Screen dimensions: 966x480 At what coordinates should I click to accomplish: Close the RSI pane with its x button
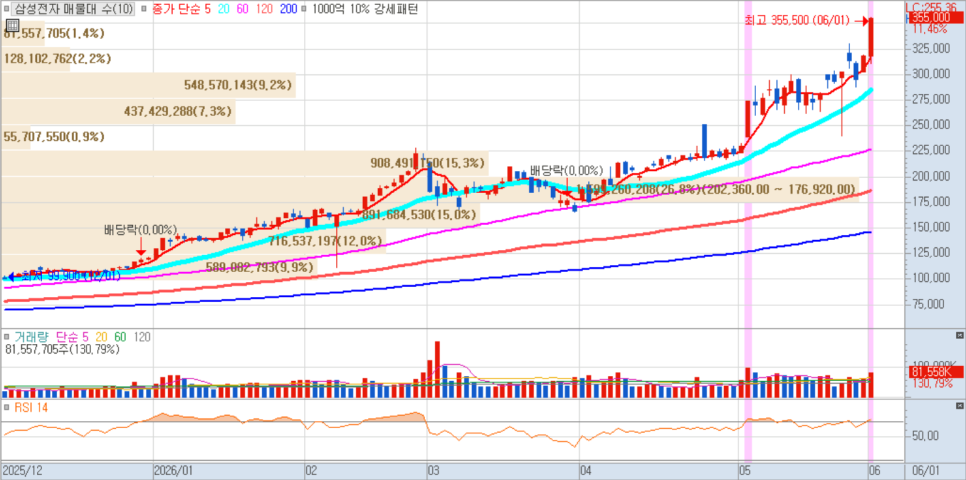point(959,407)
